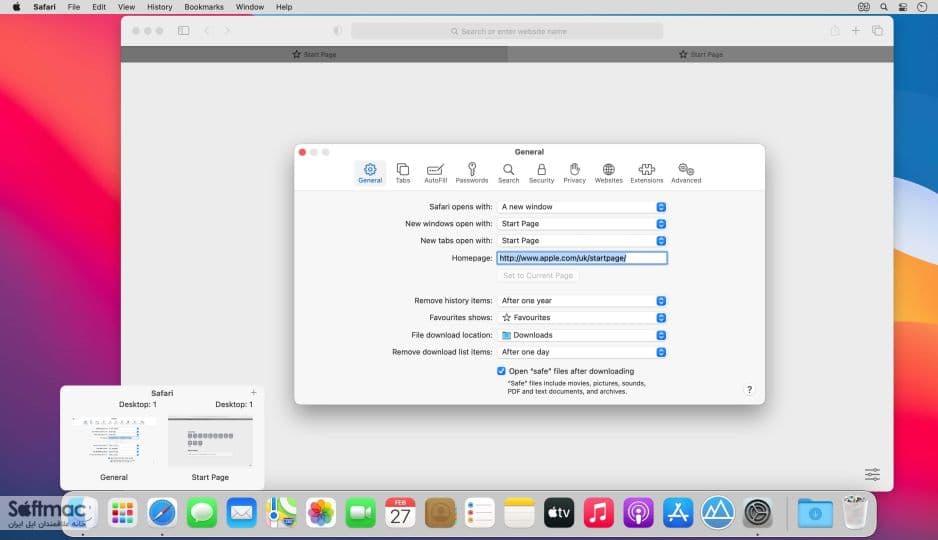Click the Homepage URL input field
Screen dimensions: 938x540
[x=582, y=258]
